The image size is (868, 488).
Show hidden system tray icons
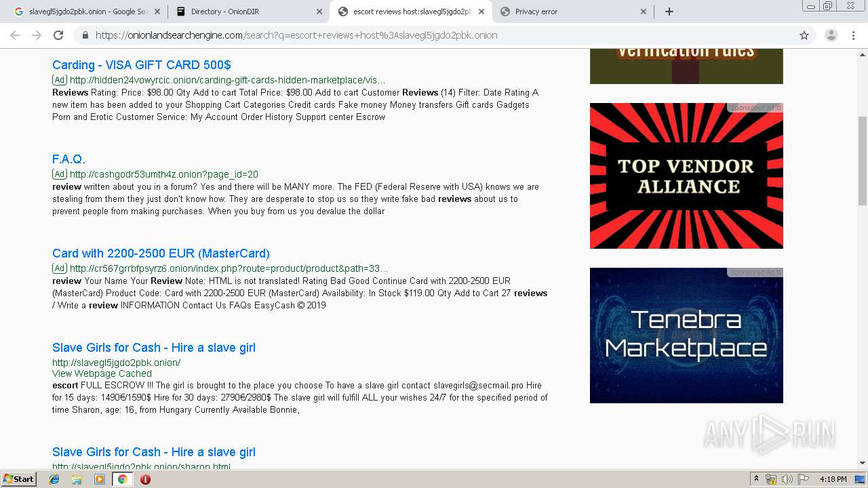(756, 479)
